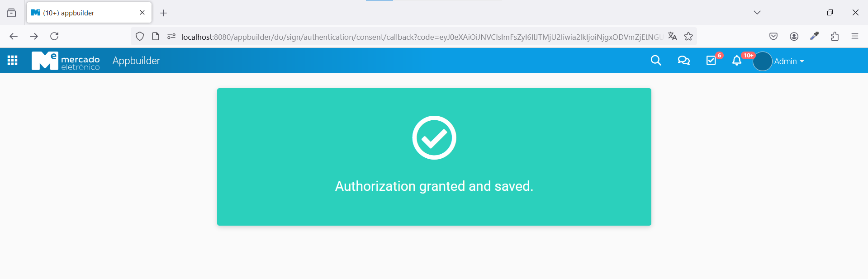This screenshot has height=279, width=868.
Task: Open the list all tabs chevron
Action: click(x=757, y=13)
